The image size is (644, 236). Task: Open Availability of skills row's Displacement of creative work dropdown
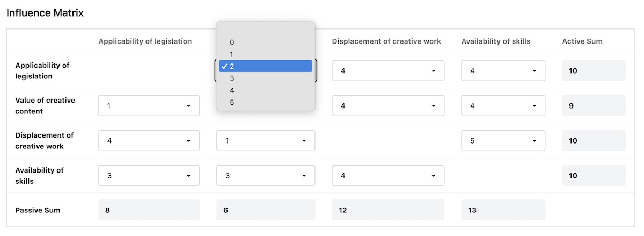(x=387, y=175)
